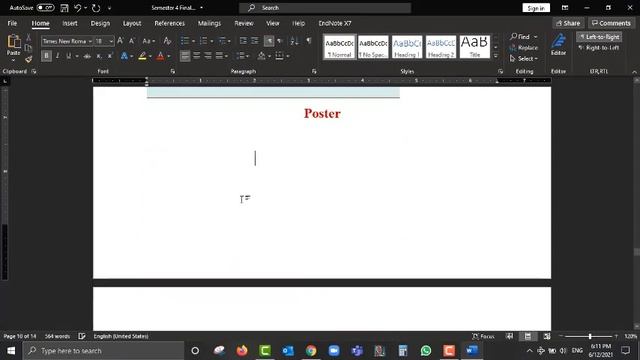Open Ribbon Display Options icon
This screenshot has width=640, height=360.
[565, 8]
